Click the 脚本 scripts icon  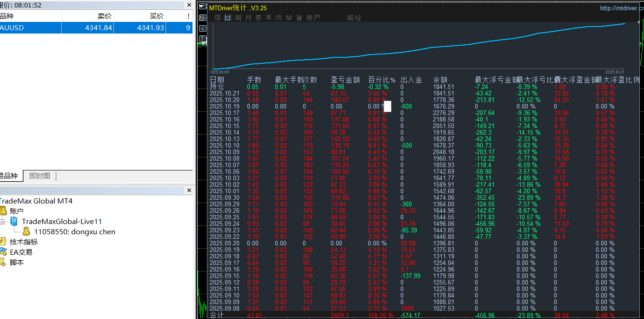click(3, 262)
